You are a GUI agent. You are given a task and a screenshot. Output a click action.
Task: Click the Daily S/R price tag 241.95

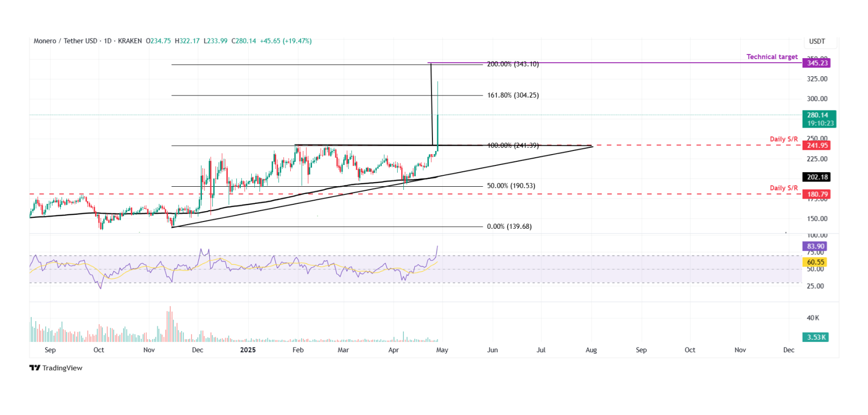point(817,145)
